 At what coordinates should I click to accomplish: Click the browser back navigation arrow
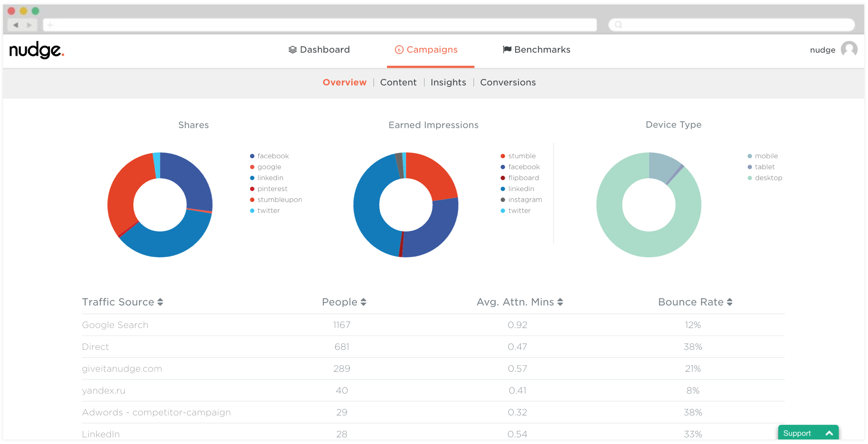pyautogui.click(x=15, y=24)
